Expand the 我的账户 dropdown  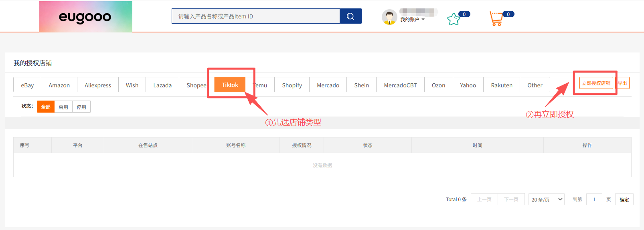pos(412,19)
